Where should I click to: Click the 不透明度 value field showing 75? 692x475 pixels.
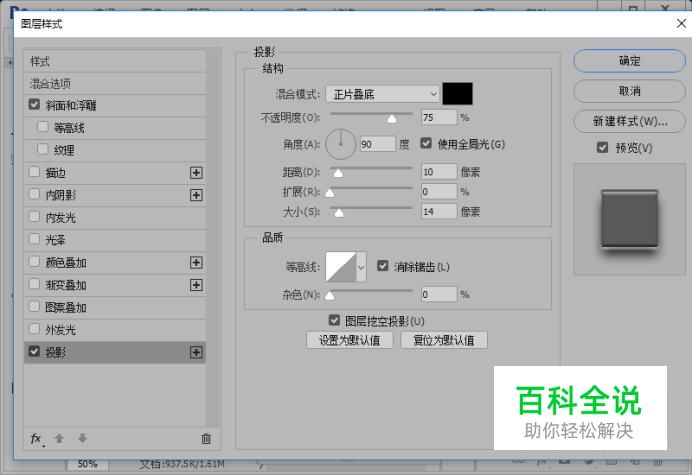439,117
